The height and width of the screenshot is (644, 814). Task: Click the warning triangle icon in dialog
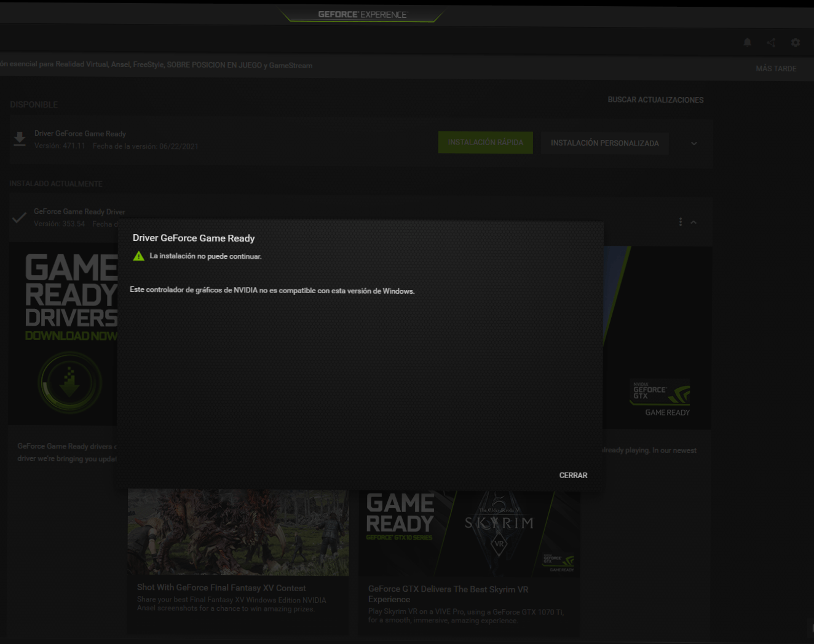(x=139, y=256)
